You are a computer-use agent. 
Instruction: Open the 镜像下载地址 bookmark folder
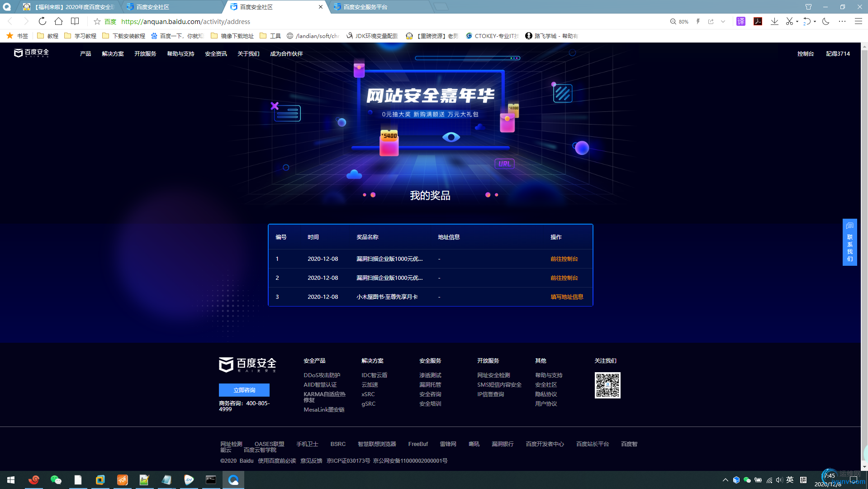[x=232, y=36]
